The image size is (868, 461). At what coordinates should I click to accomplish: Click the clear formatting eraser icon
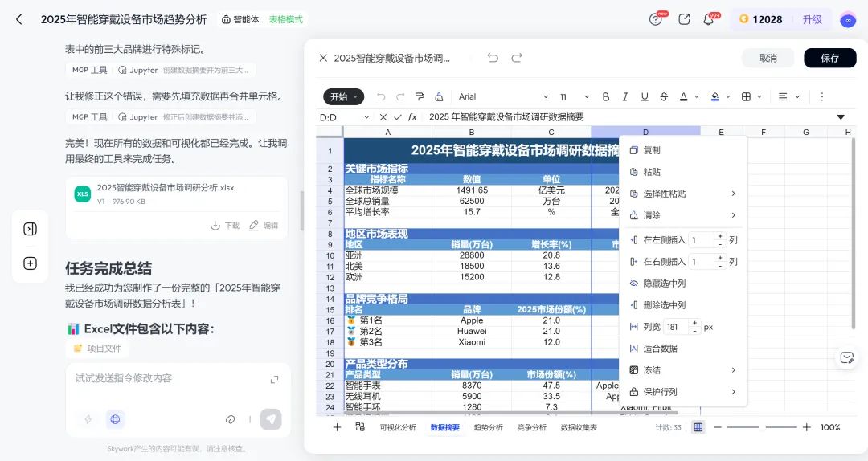[439, 96]
